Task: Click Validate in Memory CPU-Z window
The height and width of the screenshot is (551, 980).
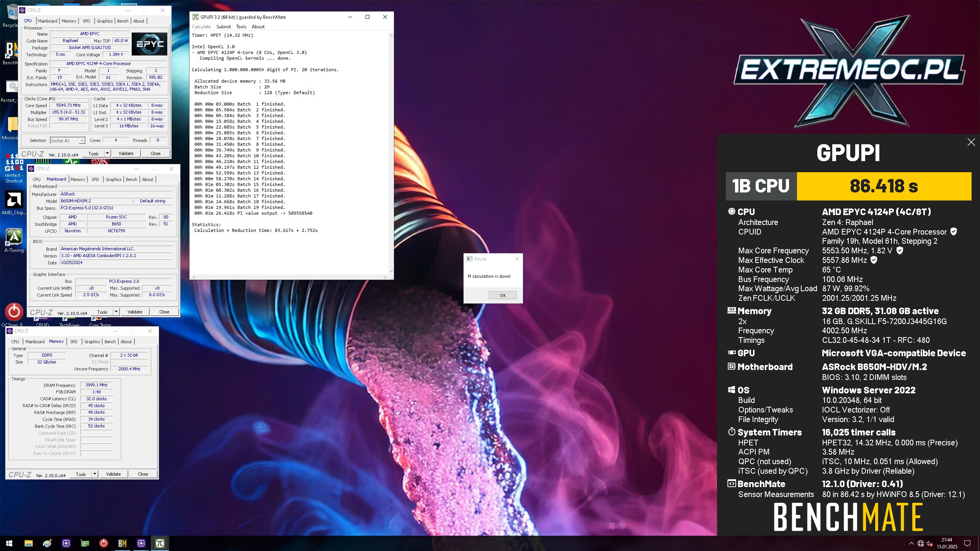Action: coord(113,474)
